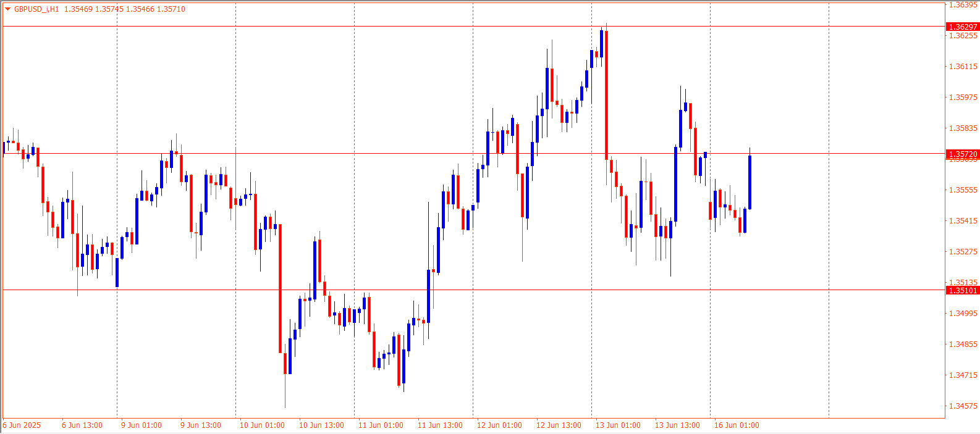Click the 1.34715 value on the price scale
Image resolution: width=980 pixels, height=434 pixels.
(x=963, y=375)
